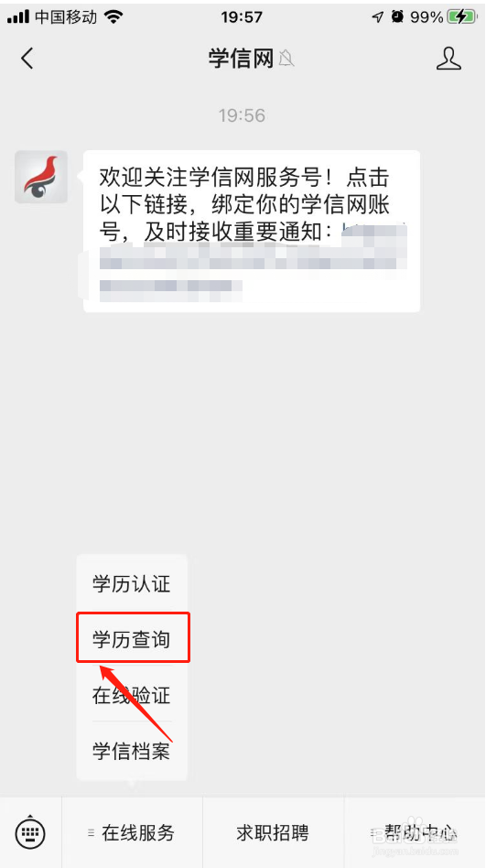Viewport: 486px width, 868px height.
Task: Tap the welcome message bubble
Action: (252, 231)
